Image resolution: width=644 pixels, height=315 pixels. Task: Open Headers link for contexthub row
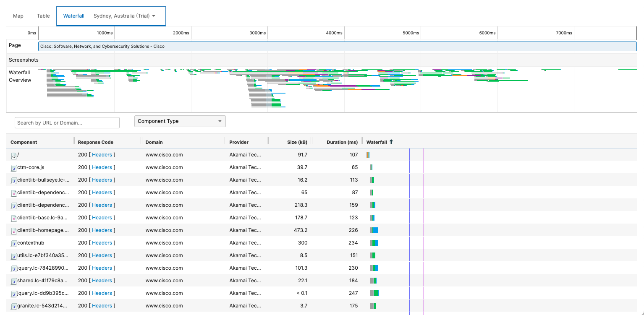102,243
